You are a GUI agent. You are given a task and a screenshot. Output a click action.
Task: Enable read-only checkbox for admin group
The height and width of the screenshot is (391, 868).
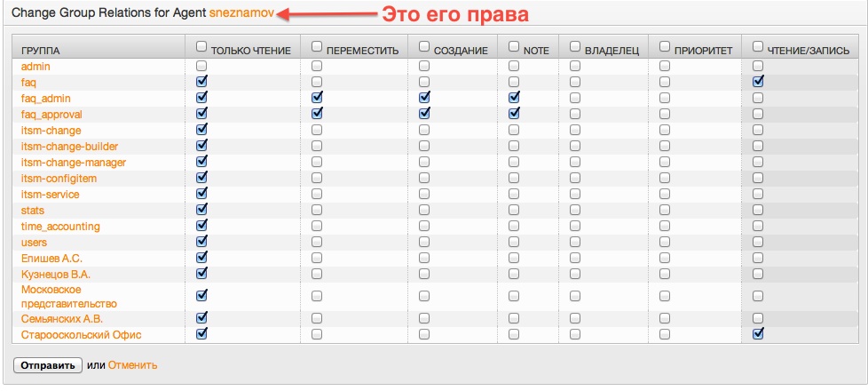pos(201,66)
